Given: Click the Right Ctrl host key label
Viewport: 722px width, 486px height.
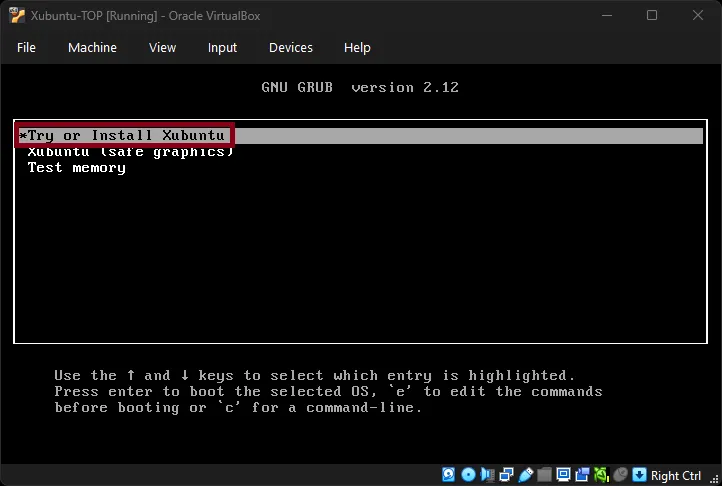Looking at the screenshot, I should click(x=676, y=475).
